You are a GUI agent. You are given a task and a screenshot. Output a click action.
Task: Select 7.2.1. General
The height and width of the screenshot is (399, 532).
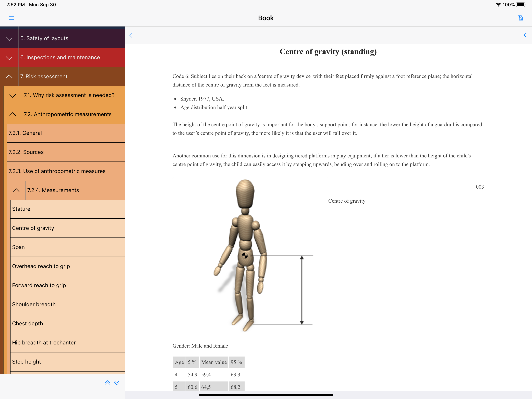pyautogui.click(x=66, y=133)
